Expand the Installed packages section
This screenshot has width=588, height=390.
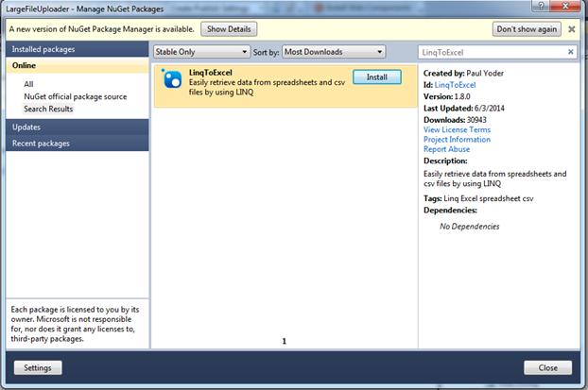pyautogui.click(x=78, y=49)
